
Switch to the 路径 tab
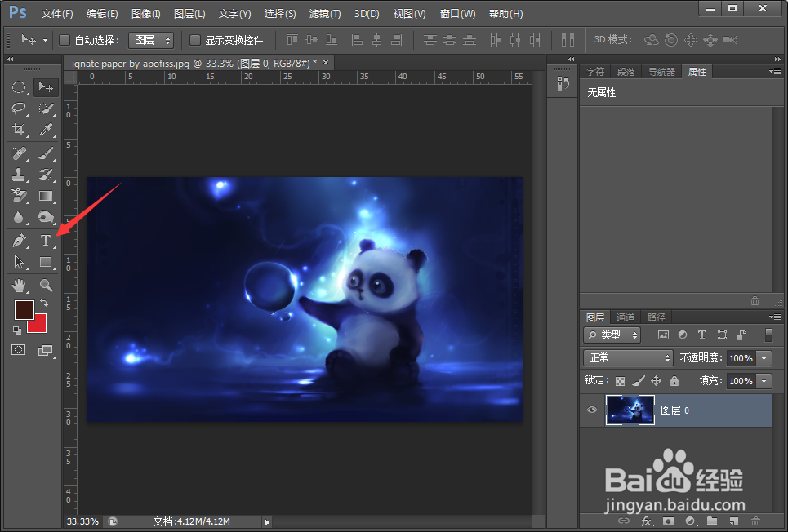tap(657, 317)
